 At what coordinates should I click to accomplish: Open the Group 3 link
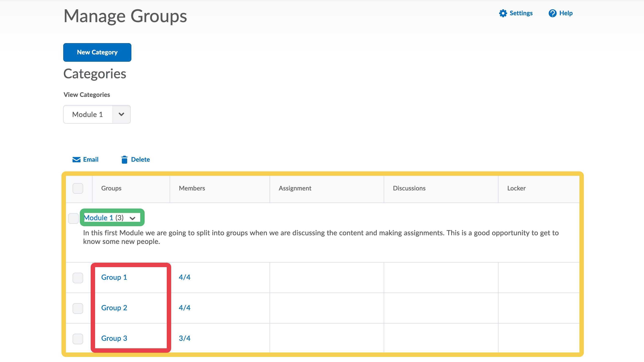coord(114,338)
